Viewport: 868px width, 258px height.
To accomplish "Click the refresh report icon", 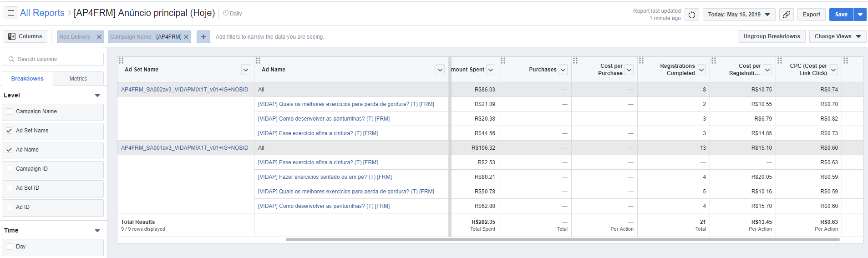I will (691, 15).
